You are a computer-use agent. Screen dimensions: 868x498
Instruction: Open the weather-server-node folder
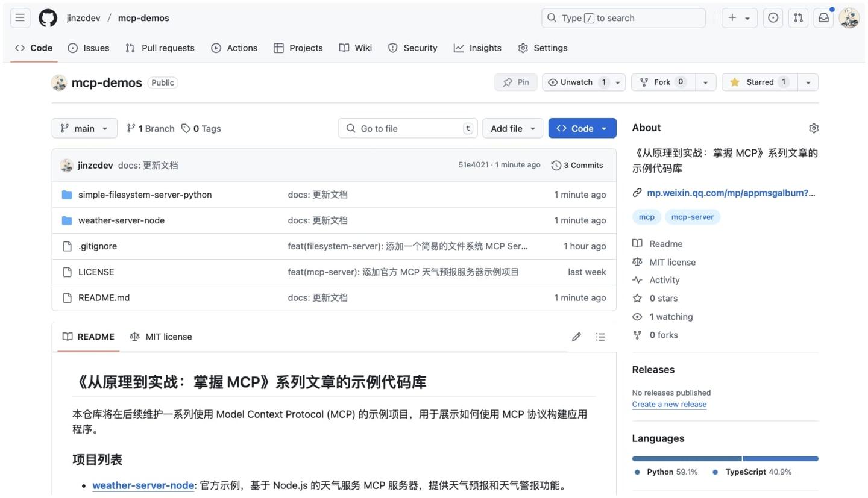(x=121, y=220)
